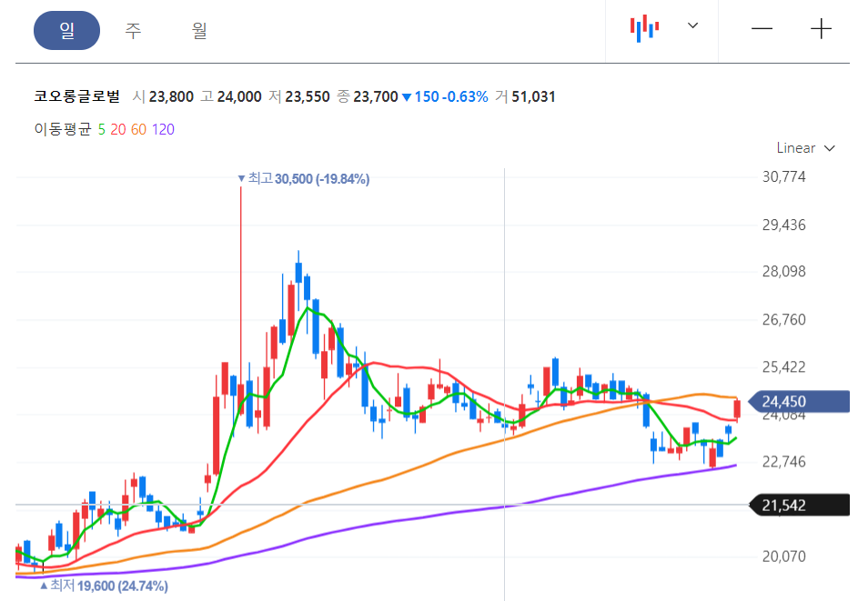This screenshot has width=868, height=601.
Task: Click the 22,746 price axis label
Action: [x=784, y=462]
